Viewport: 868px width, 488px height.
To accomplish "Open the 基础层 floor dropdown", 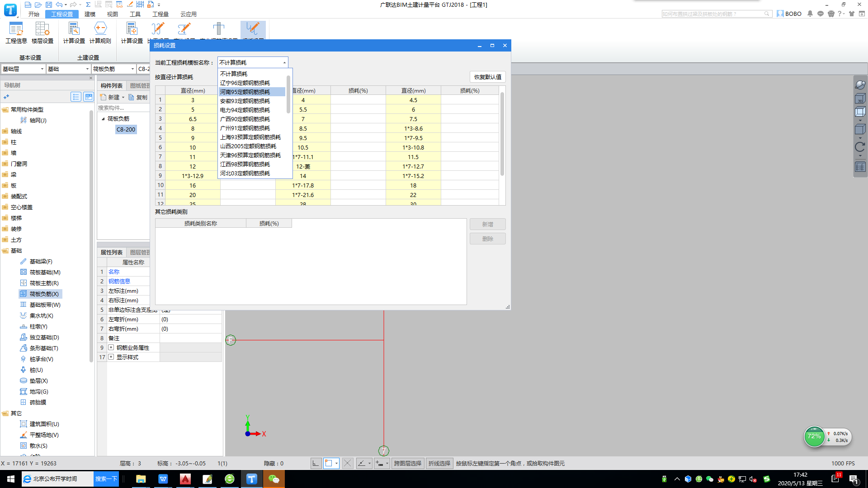I will [23, 69].
